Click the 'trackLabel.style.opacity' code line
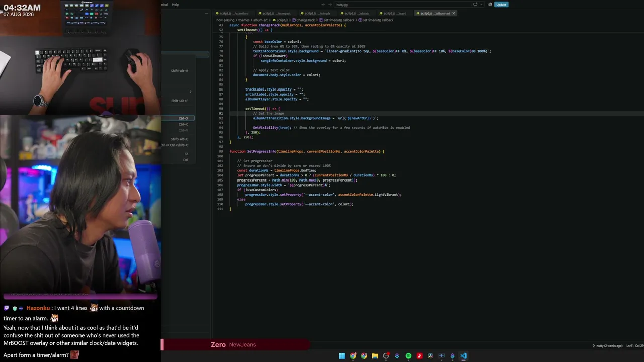Screen dimensions: 644x362 coord(274,89)
